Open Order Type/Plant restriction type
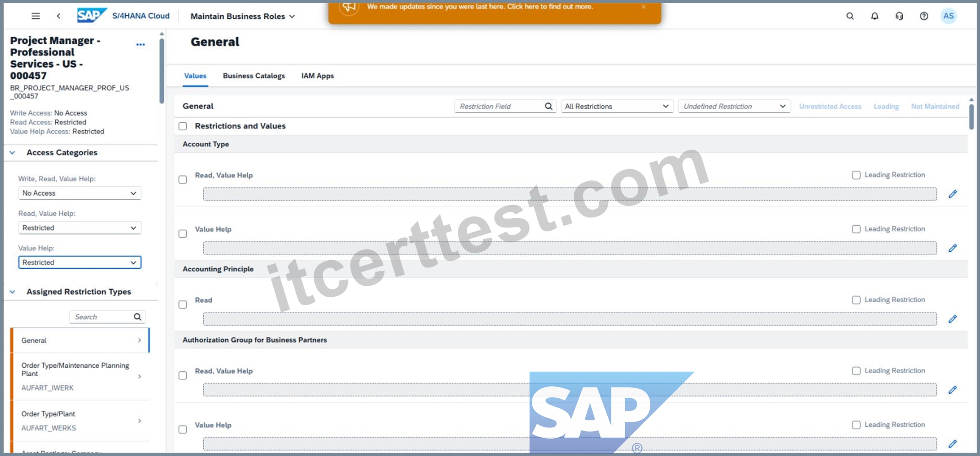 coord(81,421)
